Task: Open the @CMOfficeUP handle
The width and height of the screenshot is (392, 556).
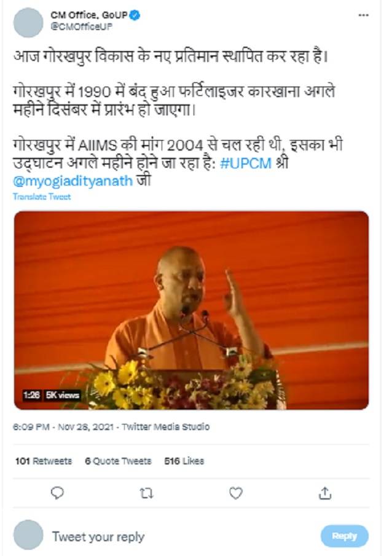Action: (x=81, y=26)
